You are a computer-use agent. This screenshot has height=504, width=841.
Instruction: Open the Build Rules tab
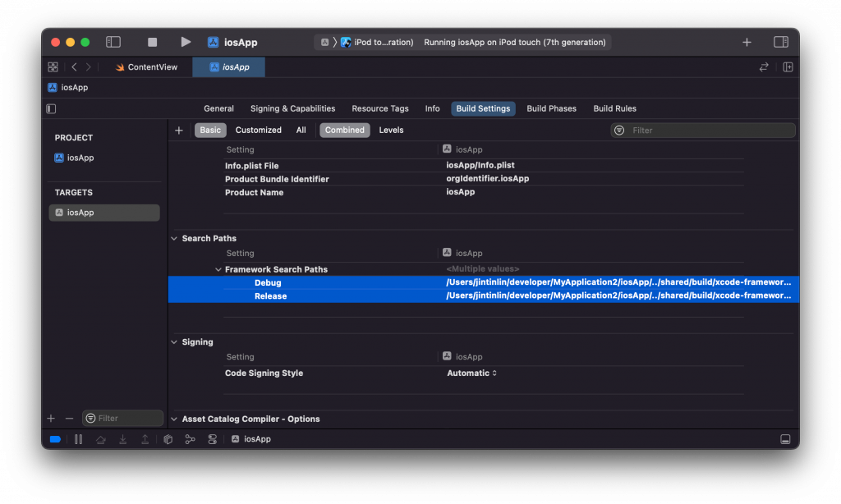coord(614,108)
